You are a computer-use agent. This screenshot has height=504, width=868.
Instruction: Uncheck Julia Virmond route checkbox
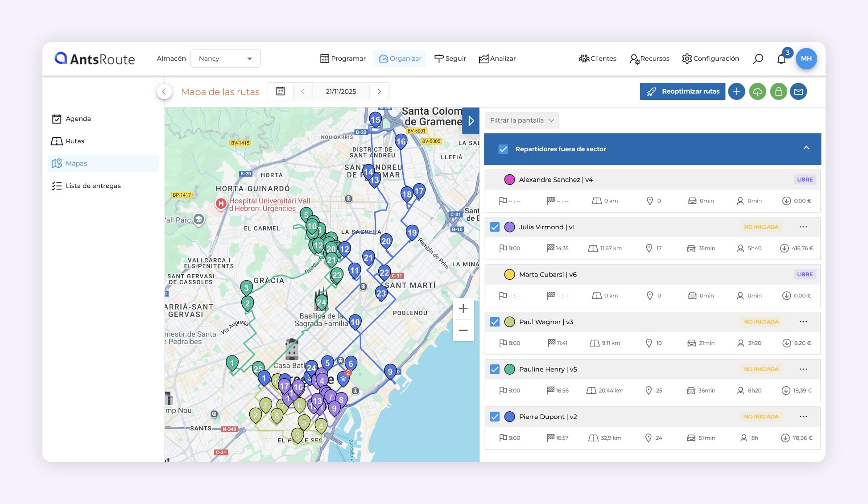pos(495,227)
